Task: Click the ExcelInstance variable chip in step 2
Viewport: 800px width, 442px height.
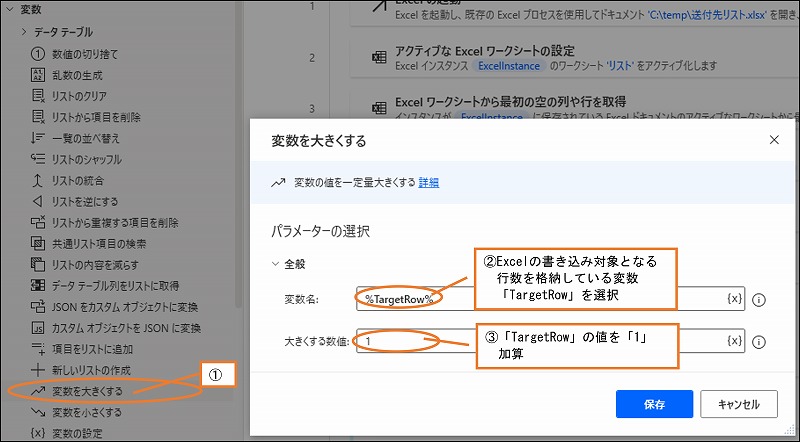Action: point(509,66)
